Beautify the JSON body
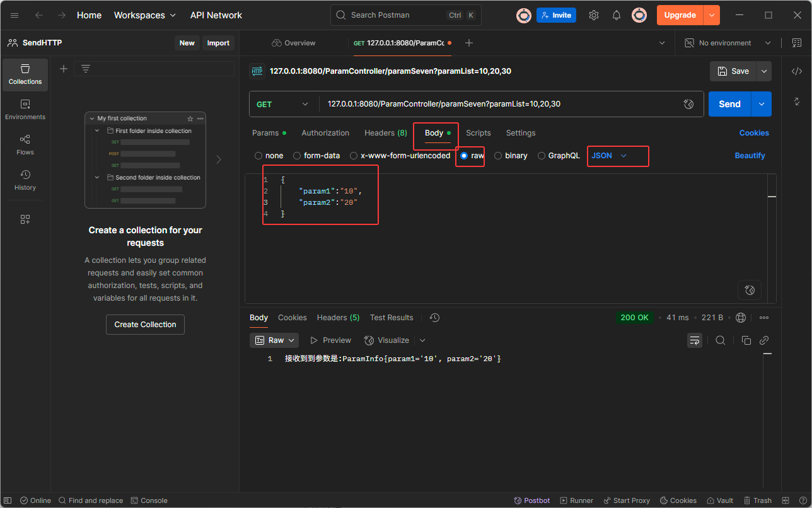The height and width of the screenshot is (508, 812). pyautogui.click(x=750, y=156)
